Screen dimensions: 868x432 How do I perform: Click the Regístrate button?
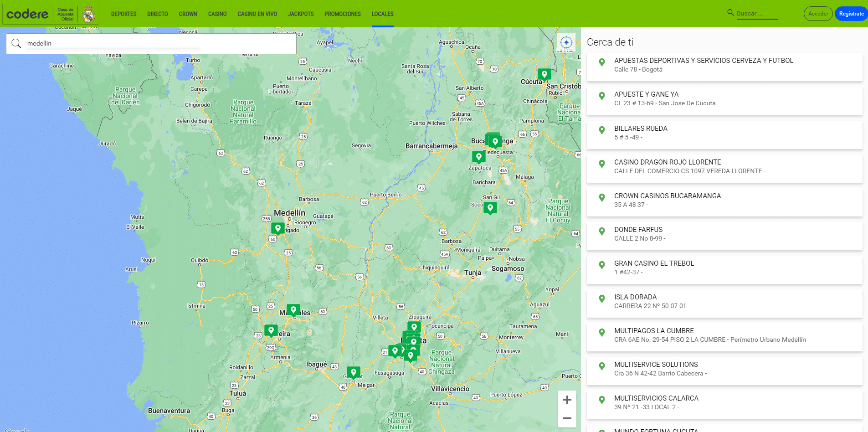tap(851, 13)
